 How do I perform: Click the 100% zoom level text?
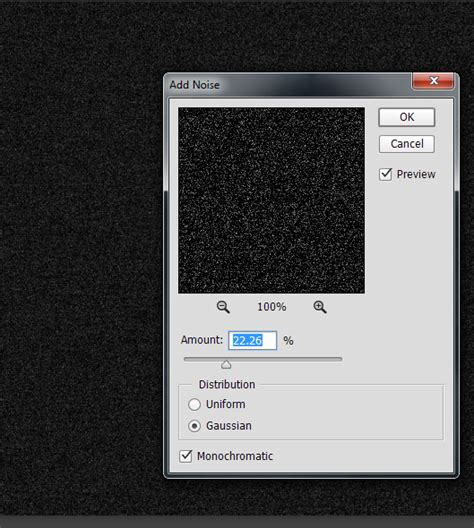tap(272, 307)
